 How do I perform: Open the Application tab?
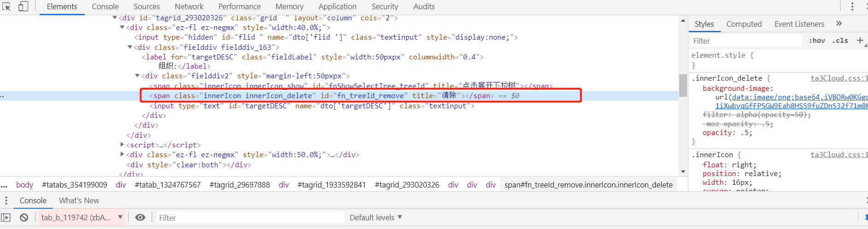pos(338,6)
